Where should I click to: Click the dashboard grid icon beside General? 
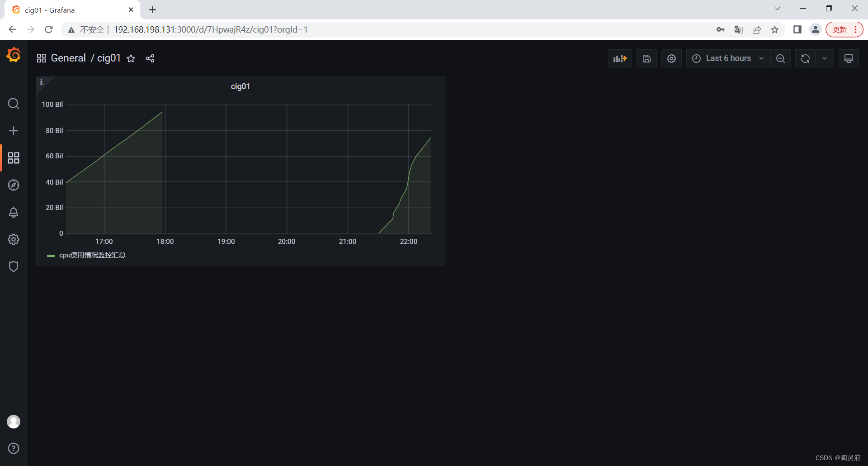(41, 58)
